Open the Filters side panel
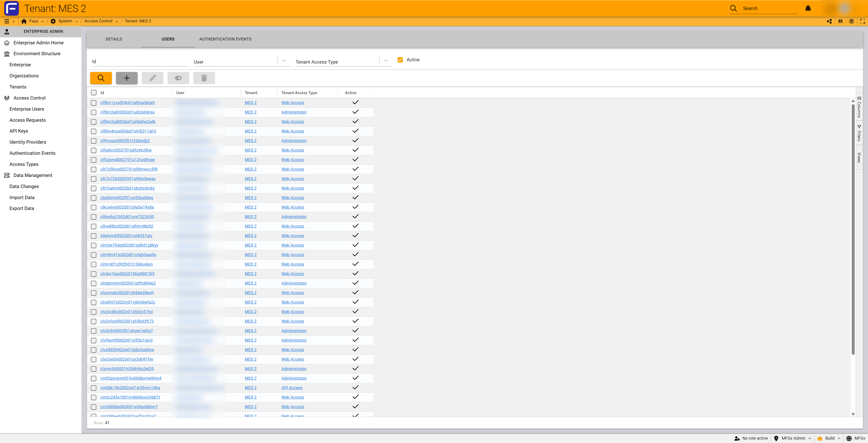 [859, 133]
